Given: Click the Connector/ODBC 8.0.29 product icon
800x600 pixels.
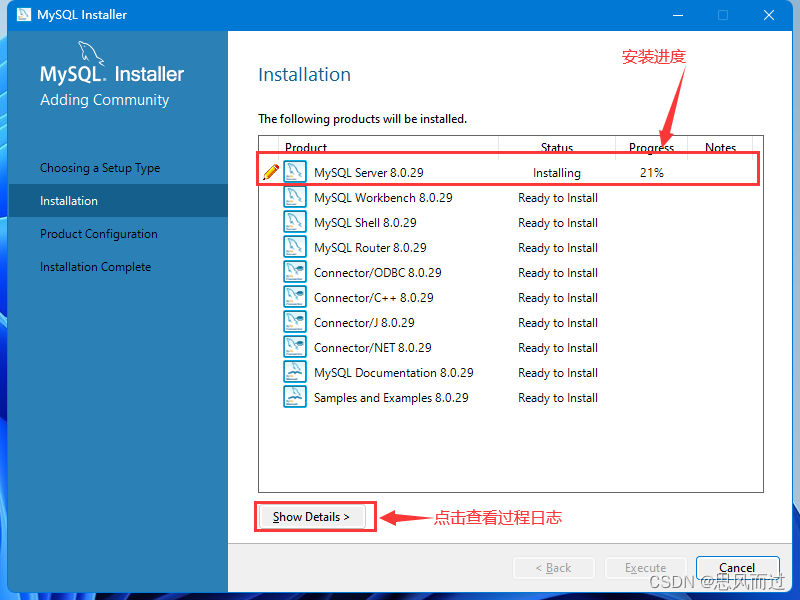Looking at the screenshot, I should tap(295, 272).
